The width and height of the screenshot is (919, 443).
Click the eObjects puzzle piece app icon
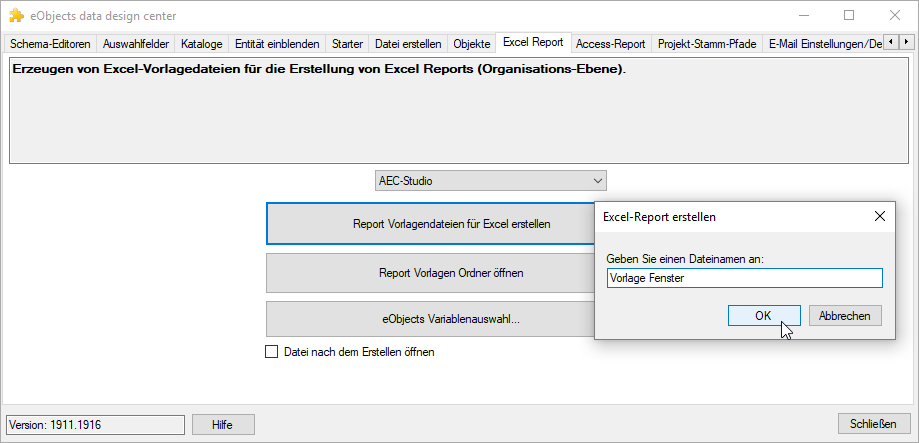tap(16, 16)
